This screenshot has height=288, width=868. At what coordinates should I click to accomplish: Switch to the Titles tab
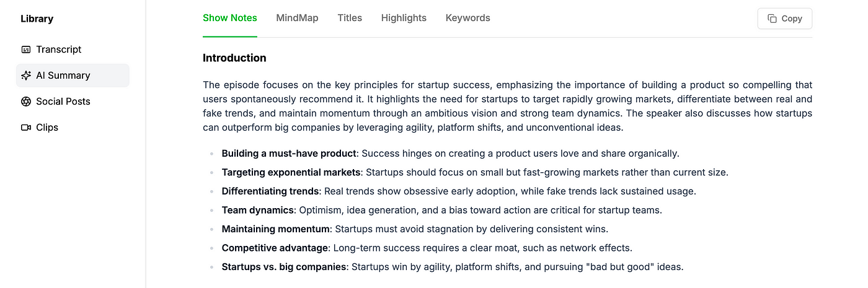(x=350, y=18)
